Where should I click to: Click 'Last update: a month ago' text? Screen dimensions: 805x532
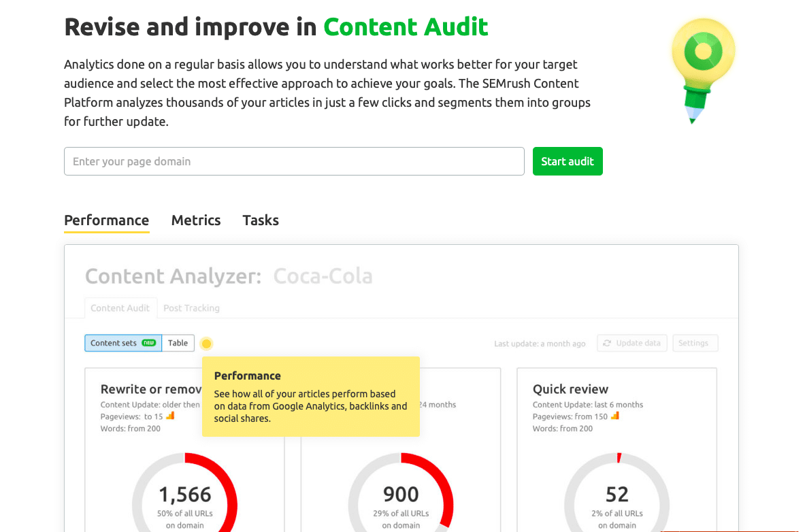(x=540, y=344)
